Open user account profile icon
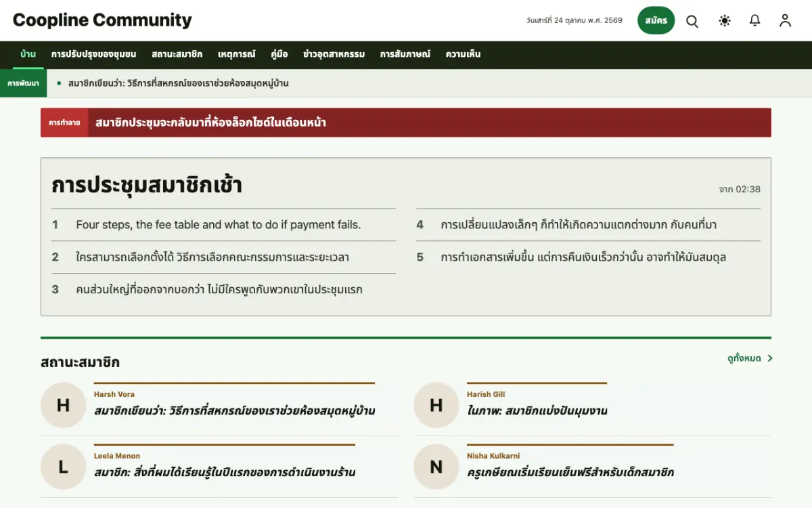This screenshot has height=508, width=812. click(785, 21)
